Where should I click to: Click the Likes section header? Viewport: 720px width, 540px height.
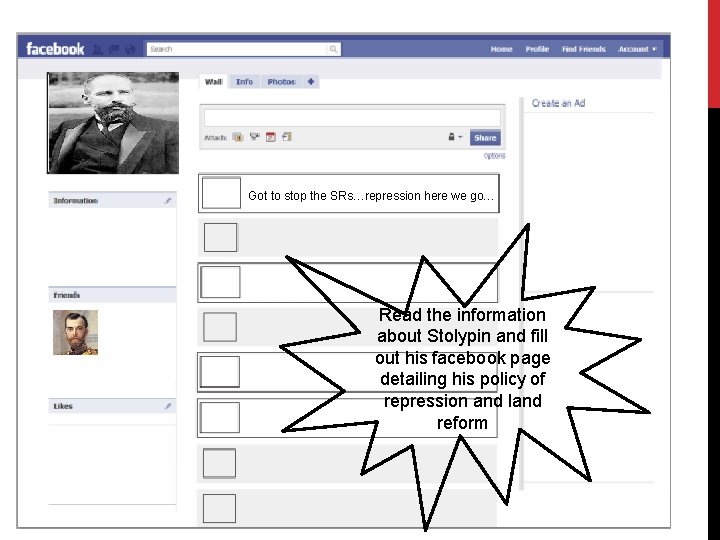112,406
